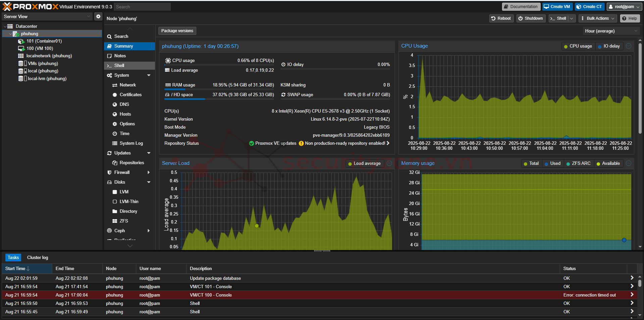Open the non production-ready repository warning

(x=344, y=143)
